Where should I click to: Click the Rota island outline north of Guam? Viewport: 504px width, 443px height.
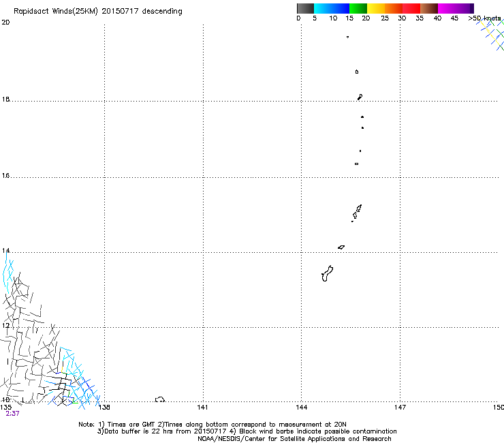coord(341,247)
